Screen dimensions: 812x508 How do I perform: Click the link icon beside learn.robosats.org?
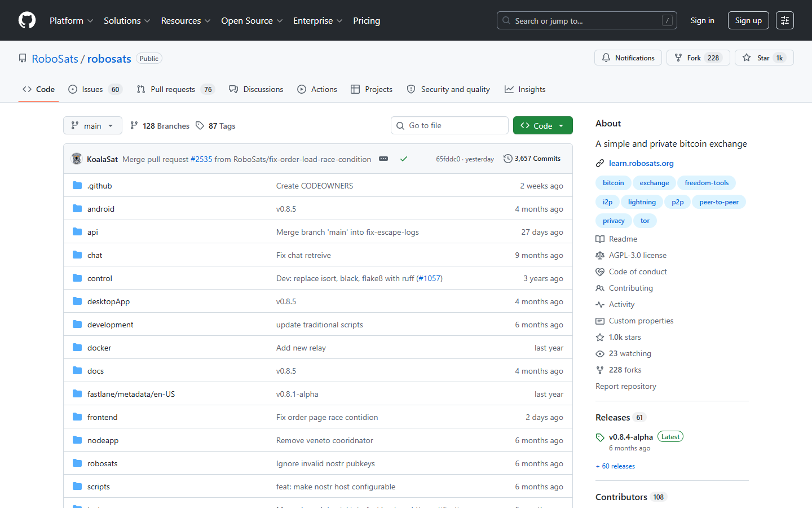pos(600,164)
